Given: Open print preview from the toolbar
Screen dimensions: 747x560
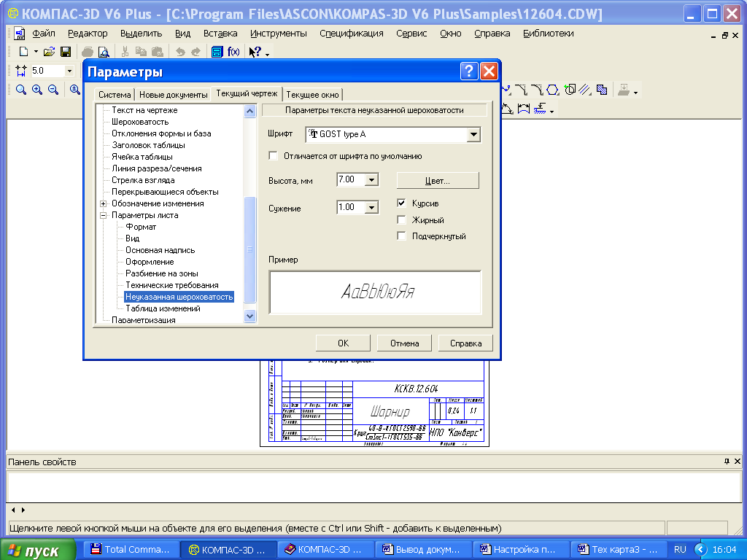Looking at the screenshot, I should [104, 52].
